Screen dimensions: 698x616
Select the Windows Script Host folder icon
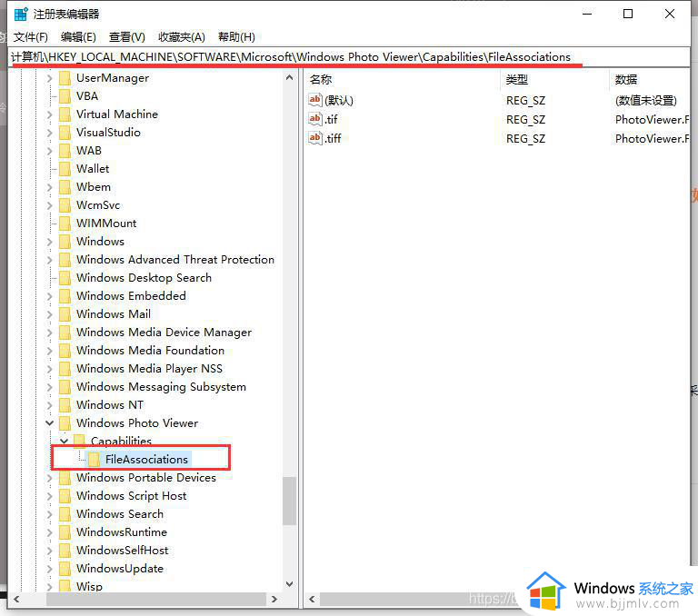click(x=65, y=496)
